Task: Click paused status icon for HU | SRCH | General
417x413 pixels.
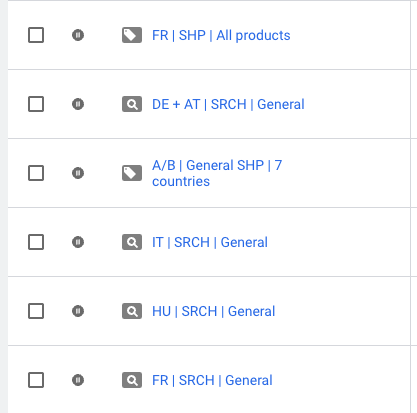Action: coord(78,311)
